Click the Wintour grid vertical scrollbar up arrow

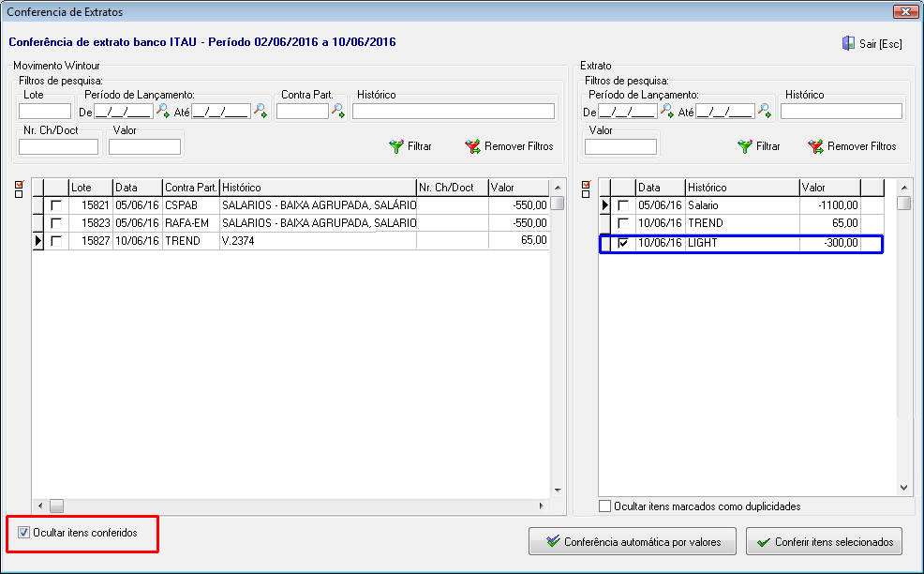tap(558, 188)
